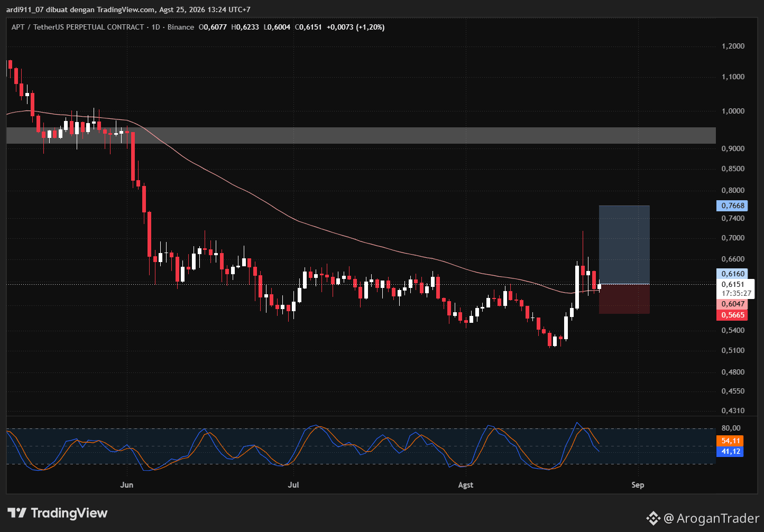Click the pink 0,6047 moving average price tag

(x=732, y=304)
